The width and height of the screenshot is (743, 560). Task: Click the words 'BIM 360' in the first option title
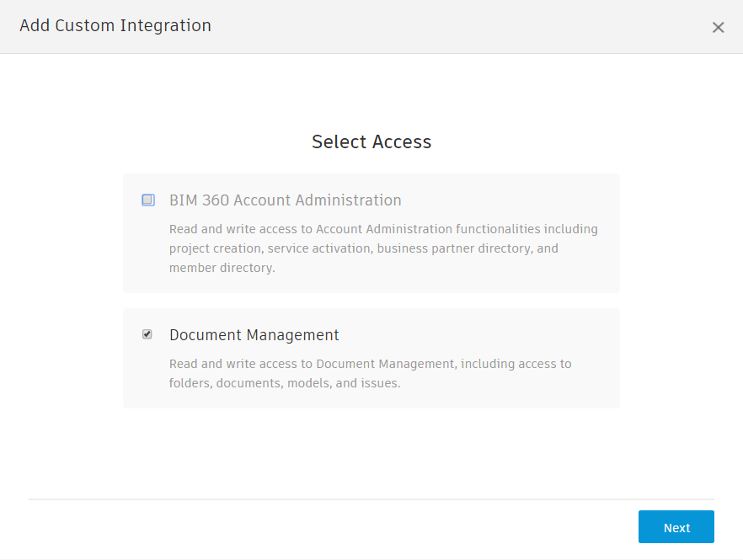(x=200, y=200)
